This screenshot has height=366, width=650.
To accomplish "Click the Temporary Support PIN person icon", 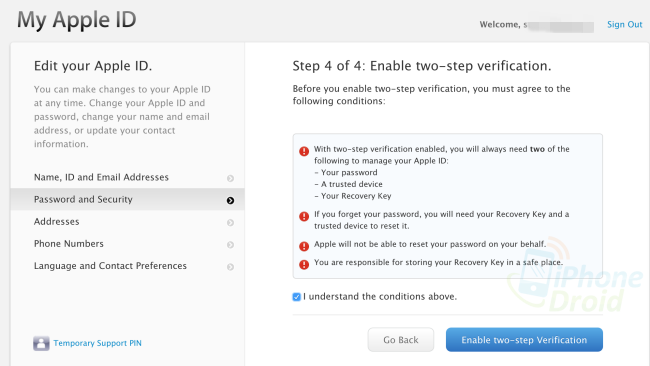I will 41,343.
